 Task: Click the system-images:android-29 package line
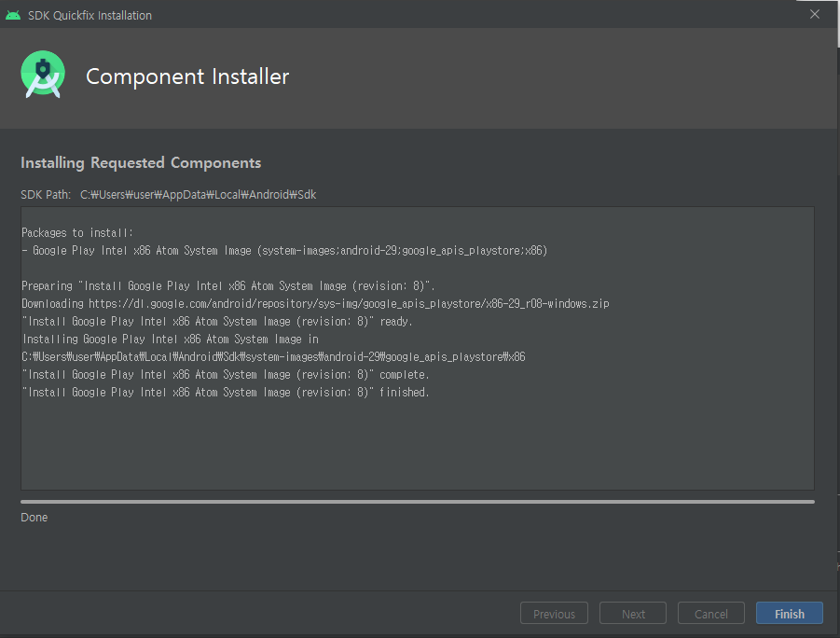coord(284,251)
